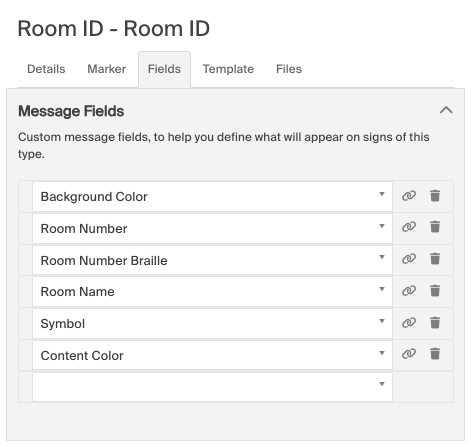The image size is (471, 447).
Task: Collapse the Message Fields section
Action: point(446,110)
